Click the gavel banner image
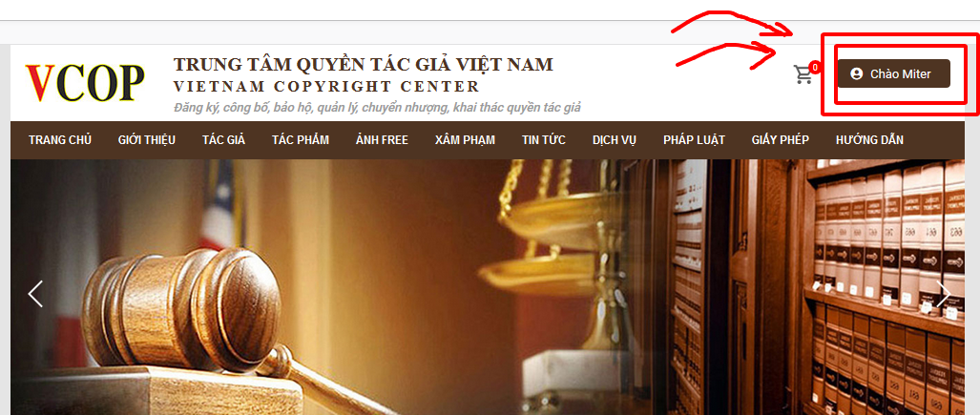The width and height of the screenshot is (980, 415). click(x=488, y=287)
